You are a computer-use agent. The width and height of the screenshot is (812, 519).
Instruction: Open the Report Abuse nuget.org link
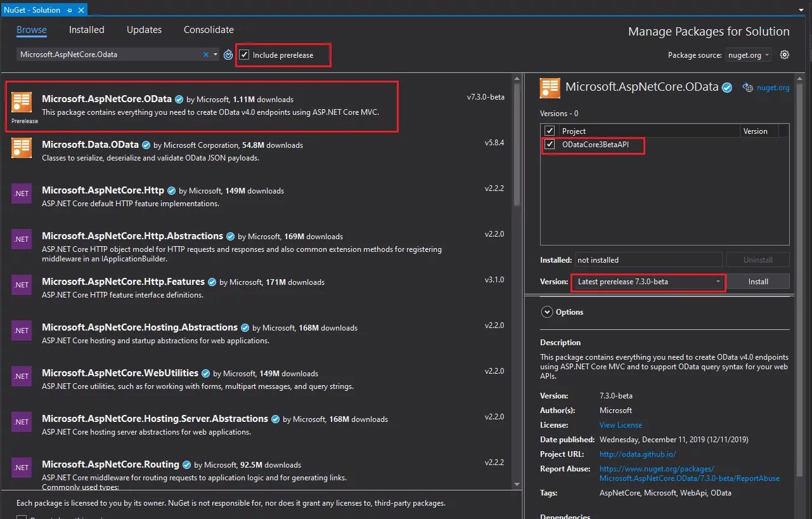tap(690, 473)
